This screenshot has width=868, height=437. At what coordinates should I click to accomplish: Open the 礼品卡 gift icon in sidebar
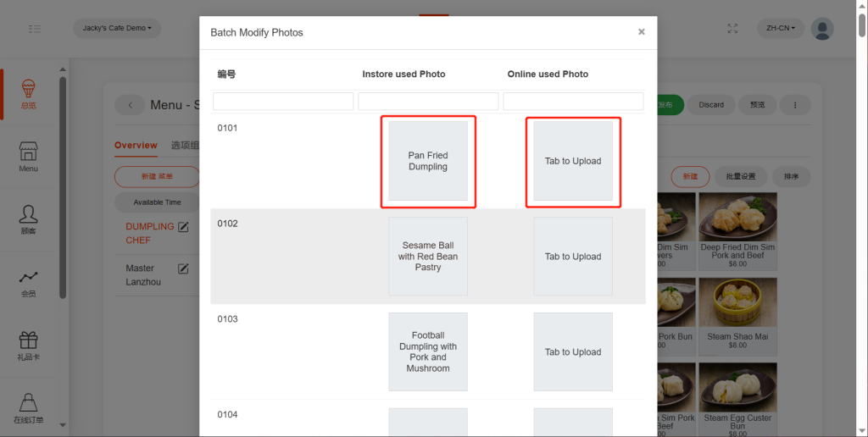(x=28, y=340)
